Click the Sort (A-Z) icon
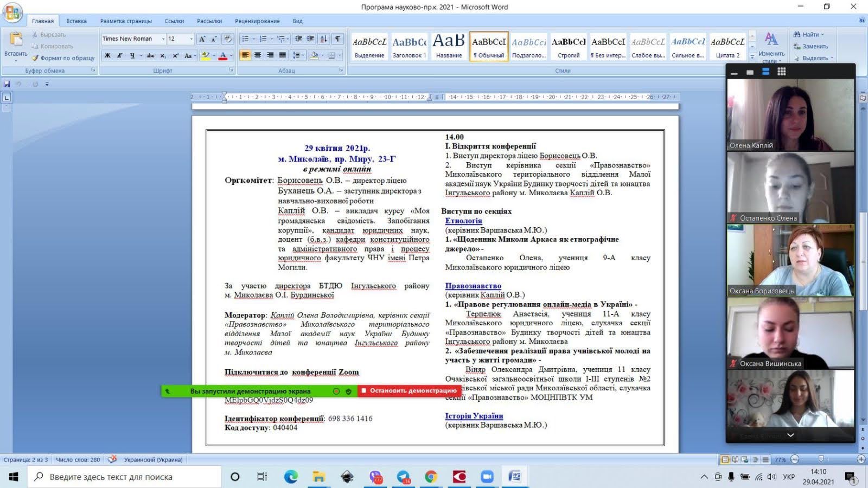Image resolution: width=868 pixels, height=488 pixels. 324,39
